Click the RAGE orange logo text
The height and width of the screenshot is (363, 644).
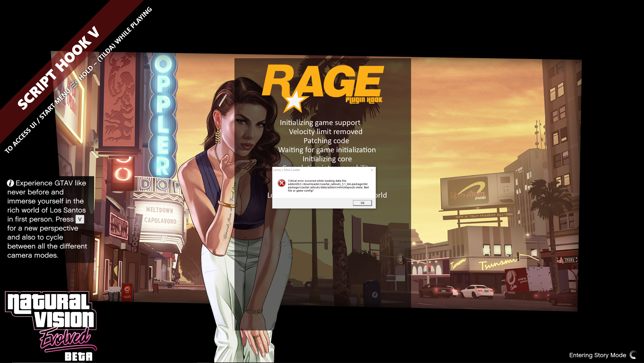pos(323,81)
